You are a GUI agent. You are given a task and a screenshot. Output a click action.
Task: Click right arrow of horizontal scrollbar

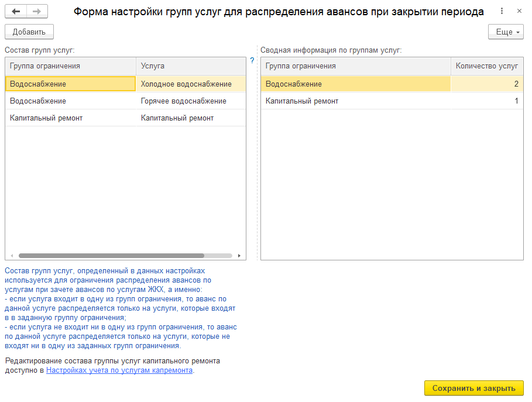(x=239, y=256)
